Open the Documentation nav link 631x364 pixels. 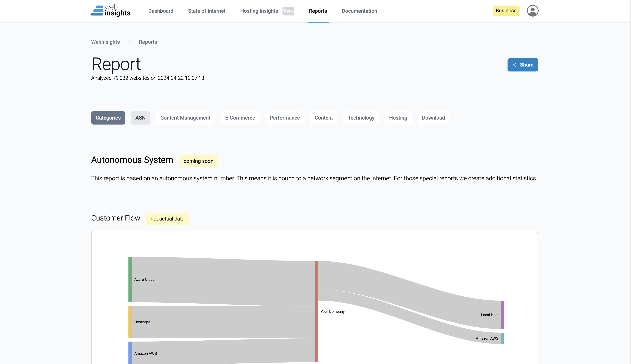pos(359,11)
